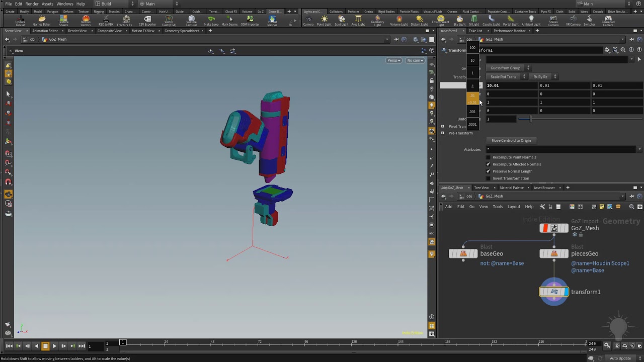This screenshot has width=644, height=362.
Task: Toggle the bypass flag on the piecesGeo node
Action: (545, 254)
